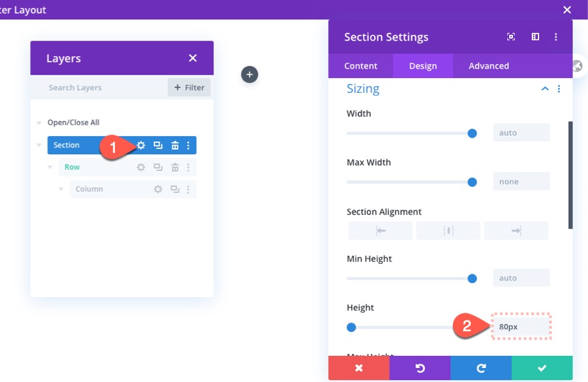Switch to the Content tab
Image resolution: width=588 pixels, height=382 pixels.
[361, 66]
